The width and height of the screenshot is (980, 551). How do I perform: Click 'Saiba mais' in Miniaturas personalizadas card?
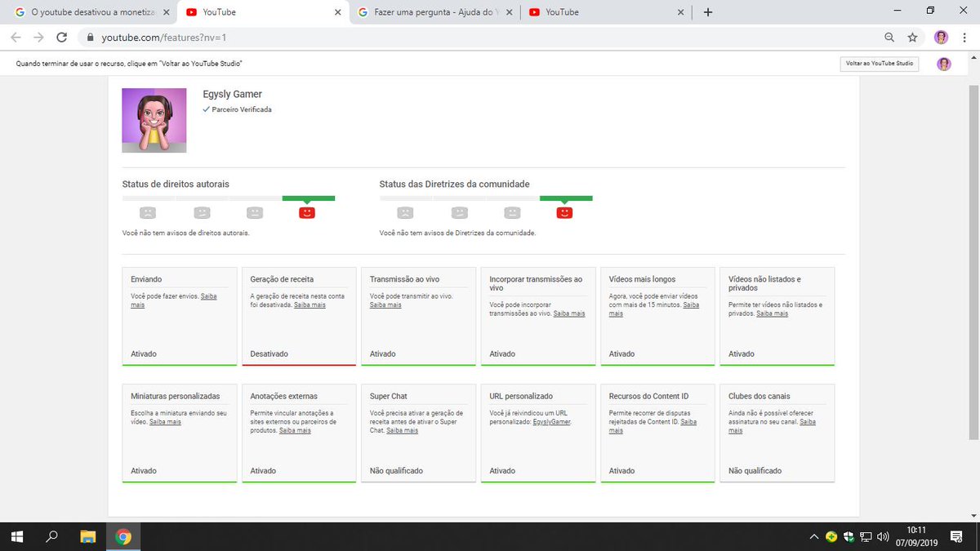165,422
